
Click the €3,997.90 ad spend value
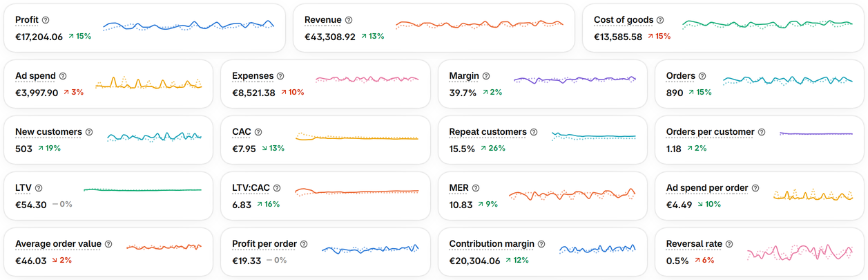point(37,93)
